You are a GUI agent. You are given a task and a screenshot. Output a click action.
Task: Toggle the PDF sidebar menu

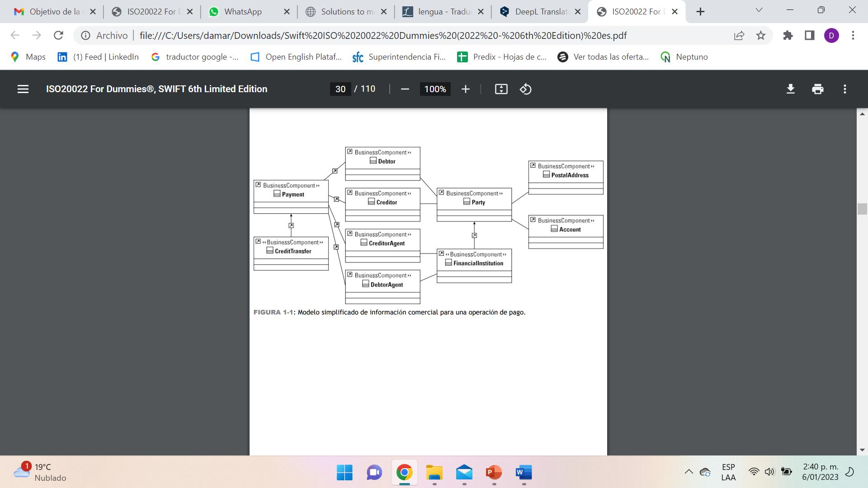point(23,89)
